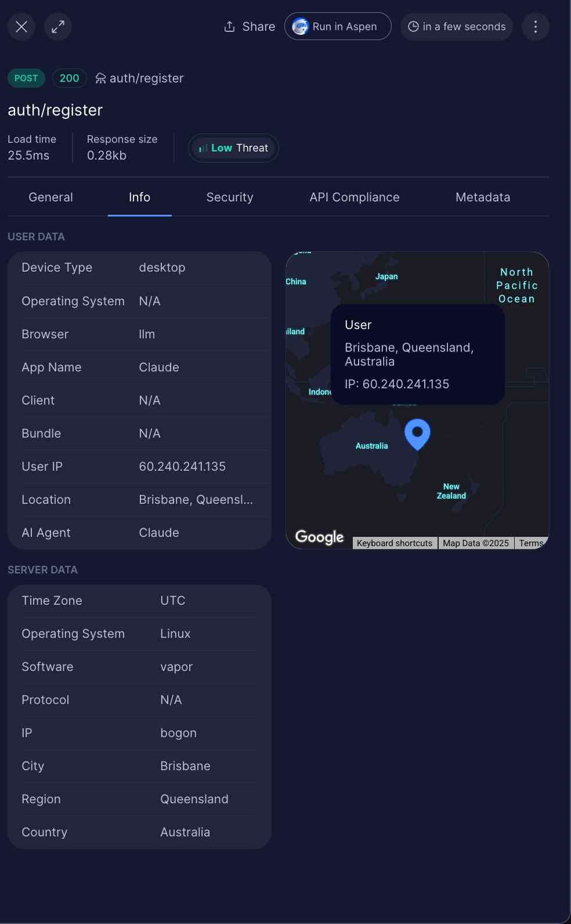571x924 pixels.
Task: Click the Google logo on map
Action: pyautogui.click(x=320, y=537)
